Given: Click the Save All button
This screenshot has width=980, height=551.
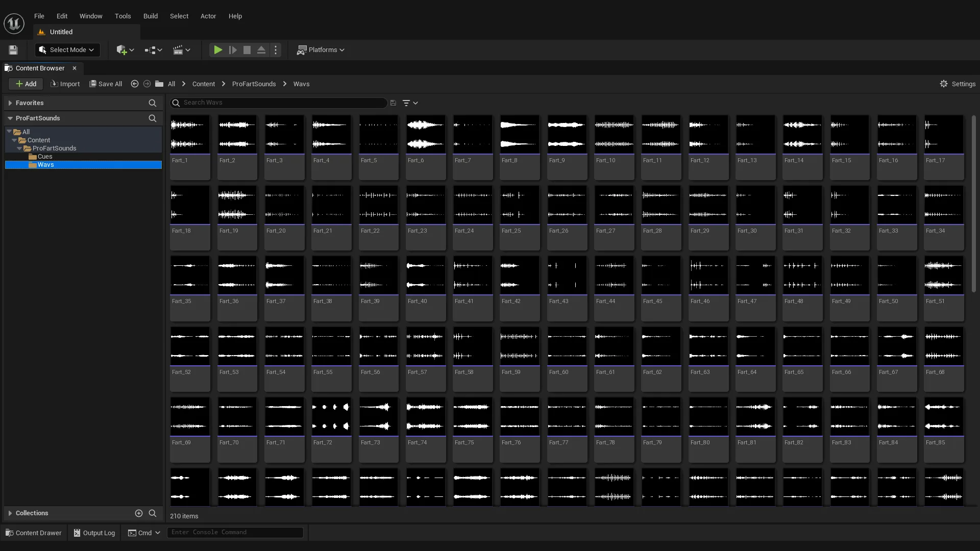Looking at the screenshot, I should point(106,84).
